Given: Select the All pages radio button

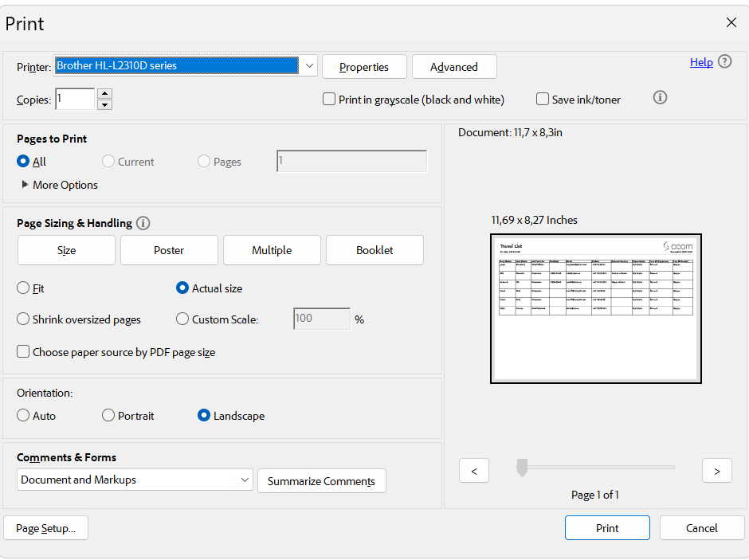Looking at the screenshot, I should (23, 162).
